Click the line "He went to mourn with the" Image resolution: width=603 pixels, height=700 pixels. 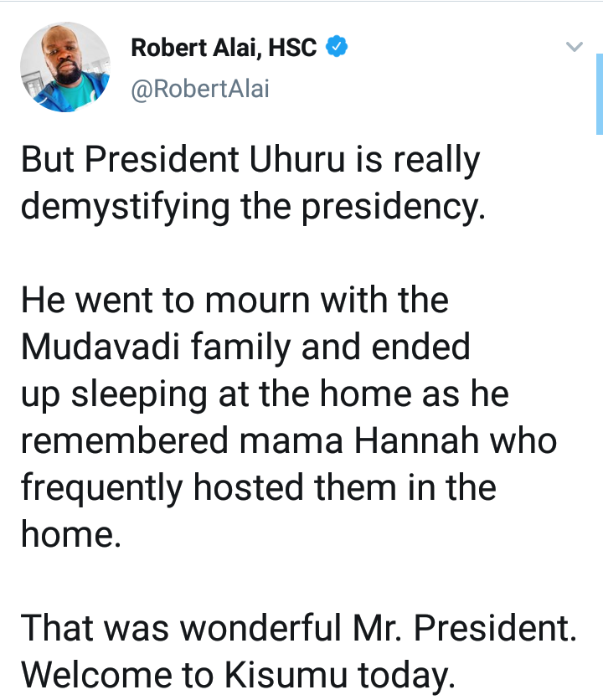pyautogui.click(x=234, y=301)
